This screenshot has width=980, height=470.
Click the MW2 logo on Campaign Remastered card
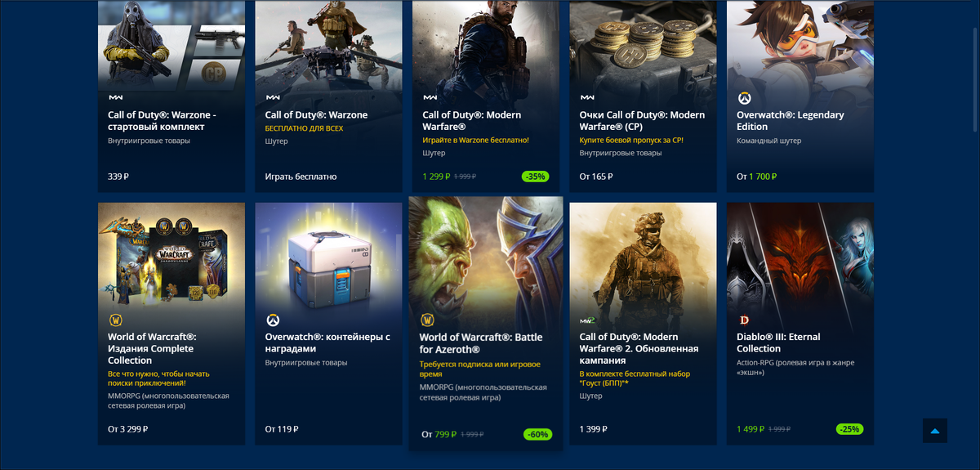(587, 320)
